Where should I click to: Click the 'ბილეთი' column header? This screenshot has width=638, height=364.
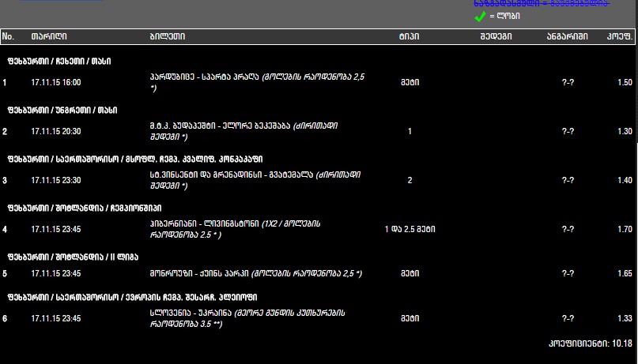click(x=168, y=36)
